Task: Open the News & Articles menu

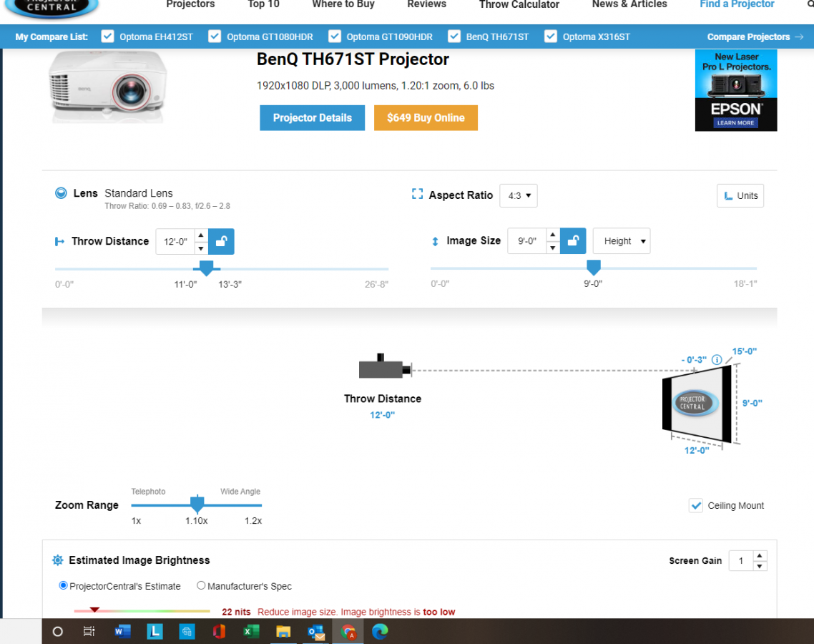Action: tap(629, 5)
